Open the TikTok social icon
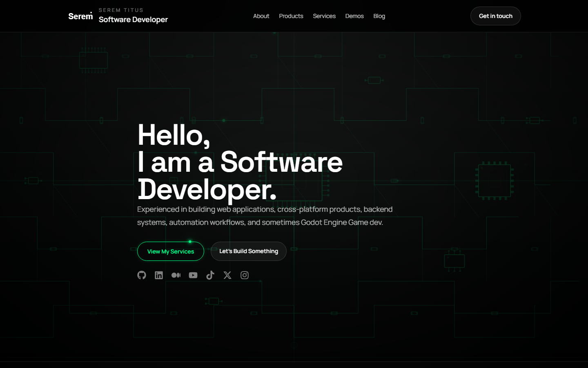The height and width of the screenshot is (368, 588). click(210, 275)
